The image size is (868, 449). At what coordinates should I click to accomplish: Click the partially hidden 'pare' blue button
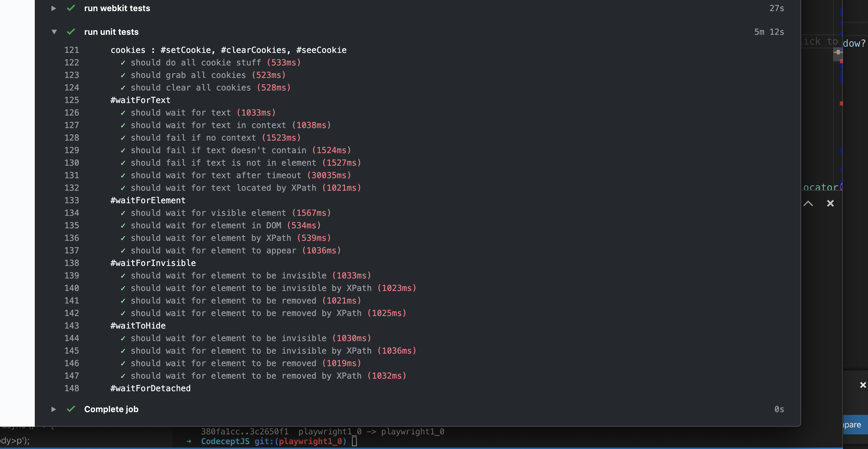coord(855,425)
